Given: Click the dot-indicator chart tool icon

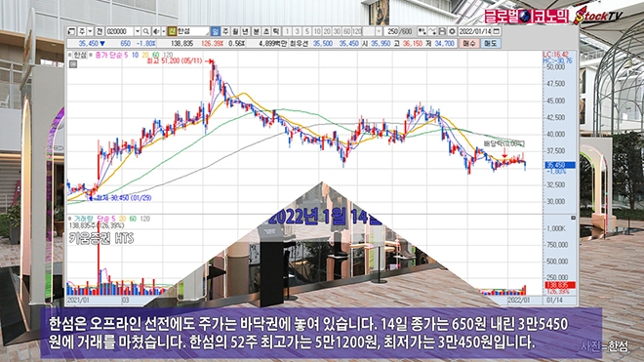Looking at the screenshot, I should (422, 31).
